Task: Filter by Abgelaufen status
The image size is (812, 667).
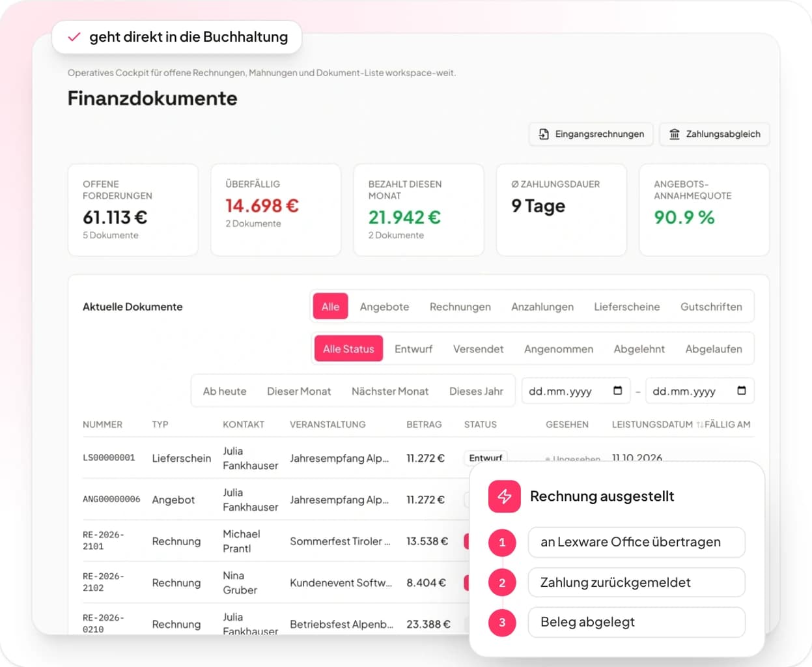Action: click(x=714, y=349)
